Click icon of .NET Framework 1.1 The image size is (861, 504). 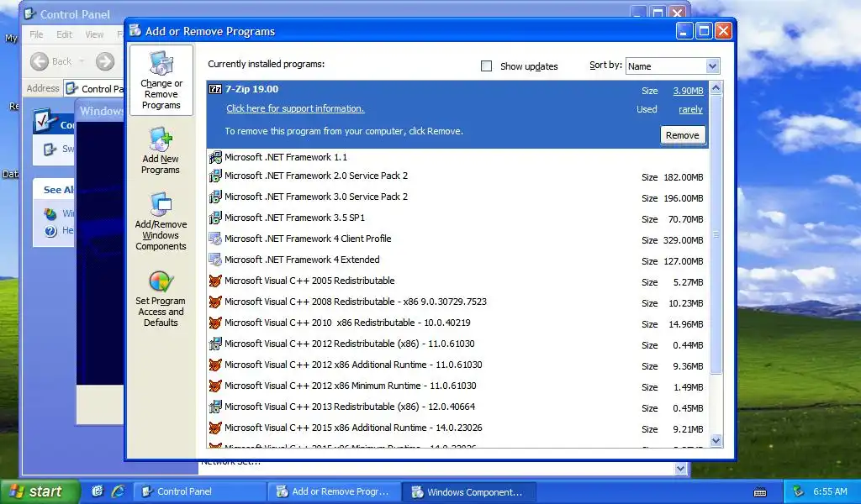215,157
